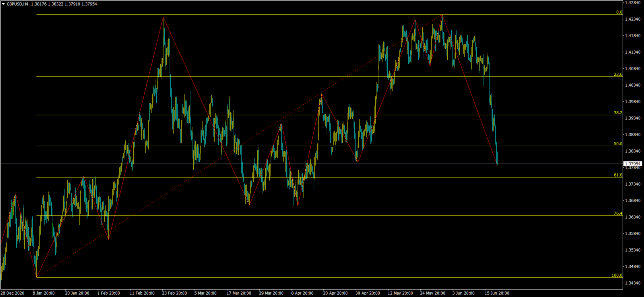This screenshot has width=644, height=297.
Task: Click the 24 May 20:00 date label
Action: coord(432,293)
